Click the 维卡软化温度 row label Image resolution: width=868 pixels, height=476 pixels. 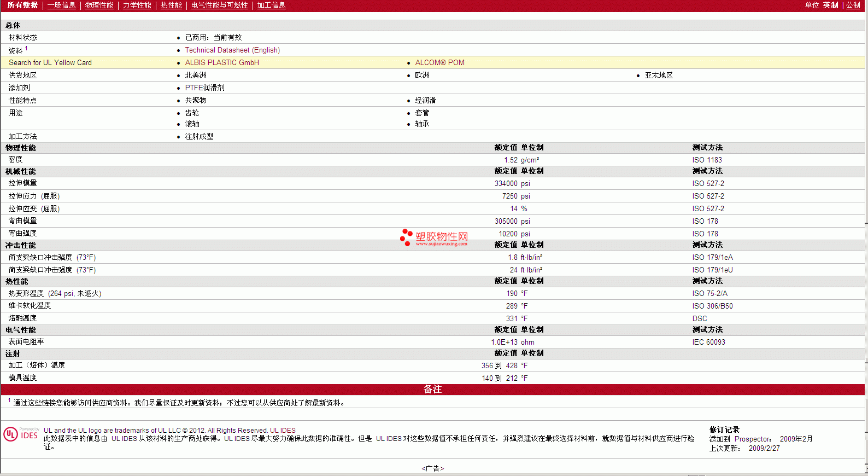click(30, 305)
